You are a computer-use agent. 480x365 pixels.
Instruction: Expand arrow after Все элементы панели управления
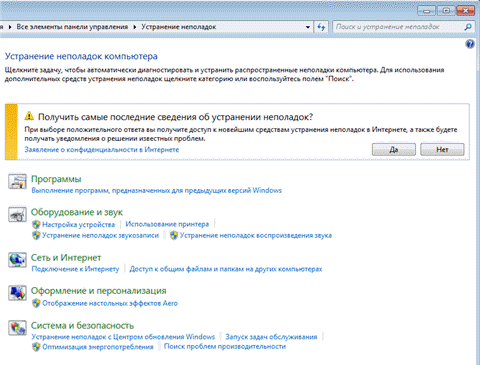click(135, 27)
